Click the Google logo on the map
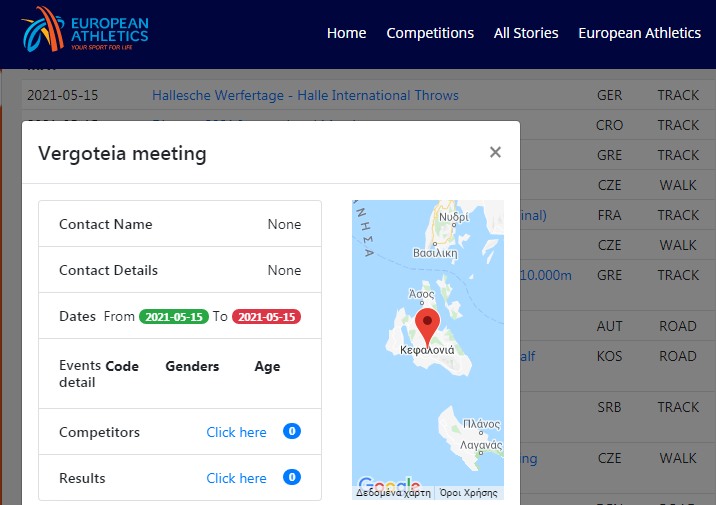716x505 pixels. coord(381,485)
